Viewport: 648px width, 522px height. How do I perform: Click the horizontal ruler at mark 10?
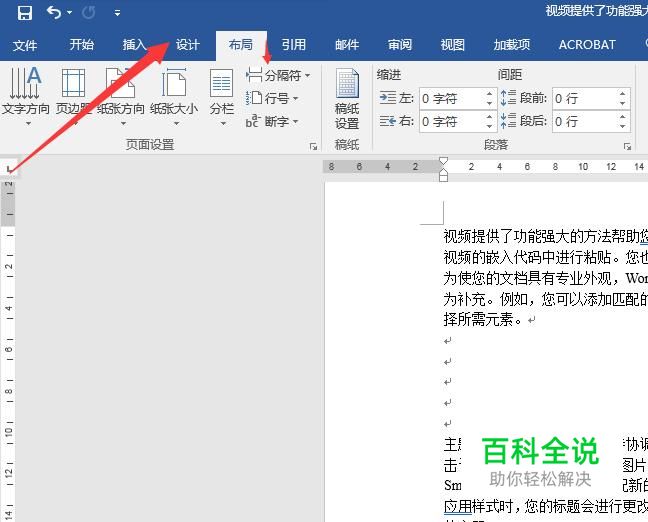(x=583, y=167)
